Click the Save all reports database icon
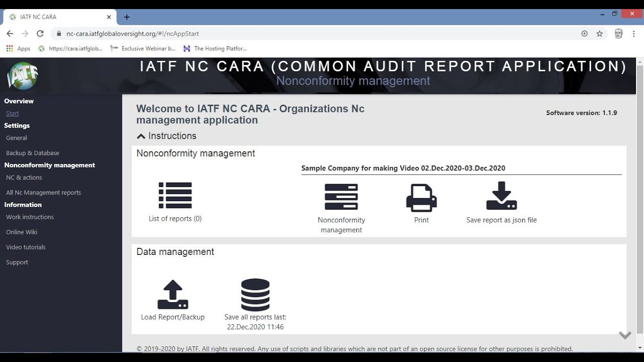Image resolution: width=644 pixels, height=362 pixels. [255, 295]
